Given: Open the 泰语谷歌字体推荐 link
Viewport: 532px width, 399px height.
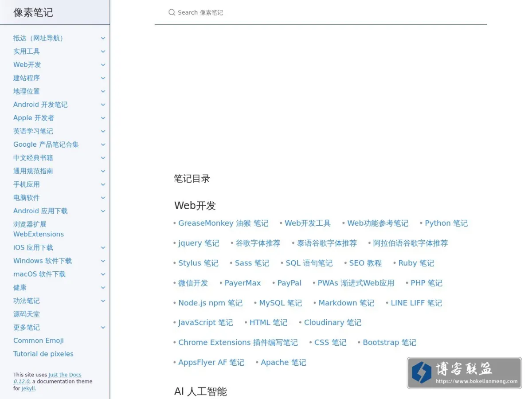Looking at the screenshot, I should point(327,243).
